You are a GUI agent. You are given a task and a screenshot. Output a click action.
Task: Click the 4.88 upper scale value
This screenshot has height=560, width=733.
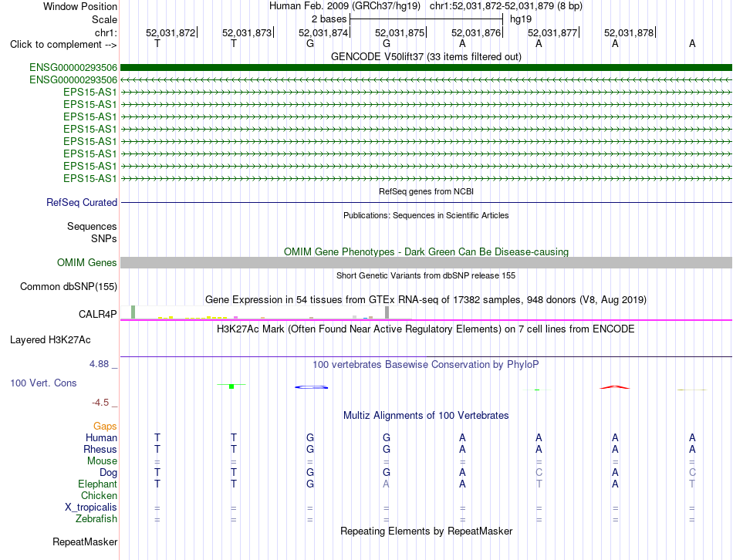[x=99, y=363]
